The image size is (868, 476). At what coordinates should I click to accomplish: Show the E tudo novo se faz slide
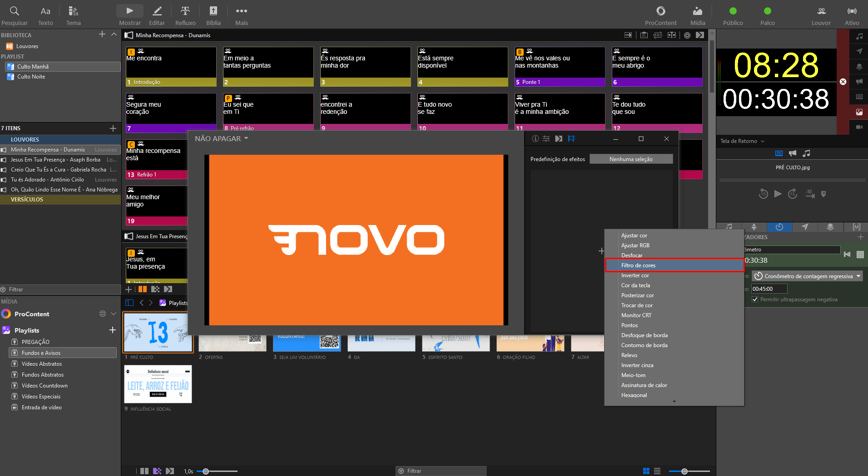click(463, 113)
